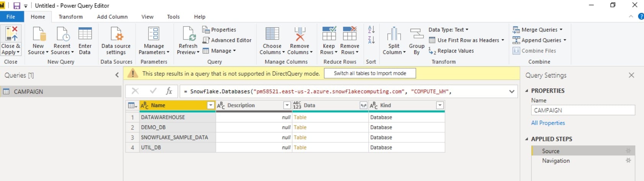Sort ascending with A-Z icon
Screen dimensions: 644x181
point(371,30)
